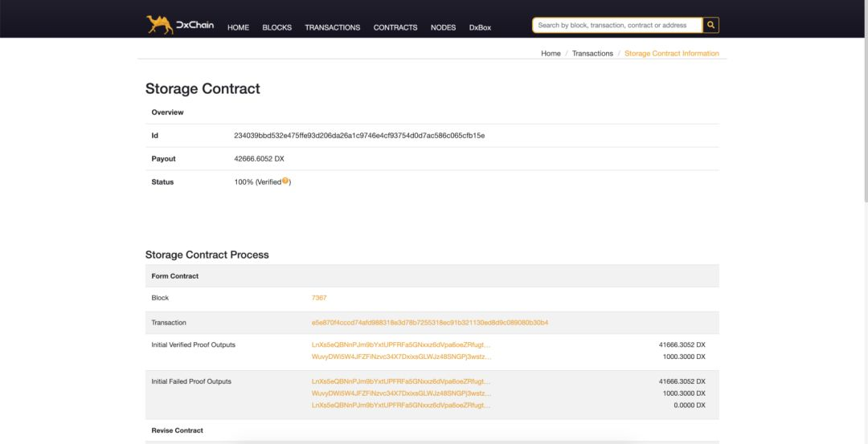The width and height of the screenshot is (868, 444).
Task: Click the Transactions breadcrumb link
Action: coord(592,54)
